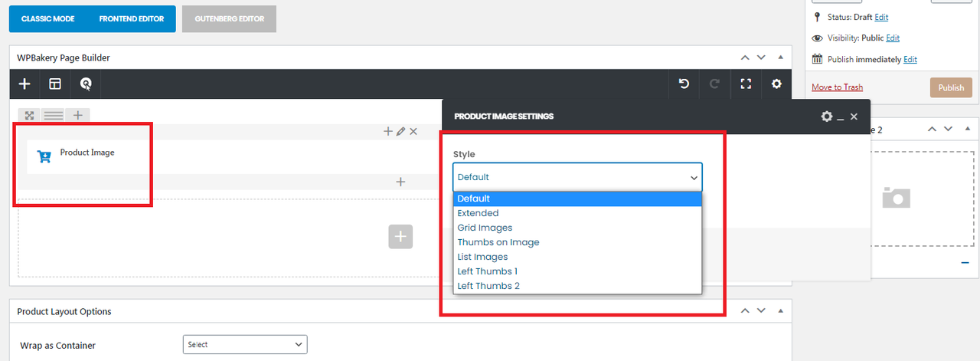Click the Publish button
Viewport: 980px width, 361px height.
point(951,87)
